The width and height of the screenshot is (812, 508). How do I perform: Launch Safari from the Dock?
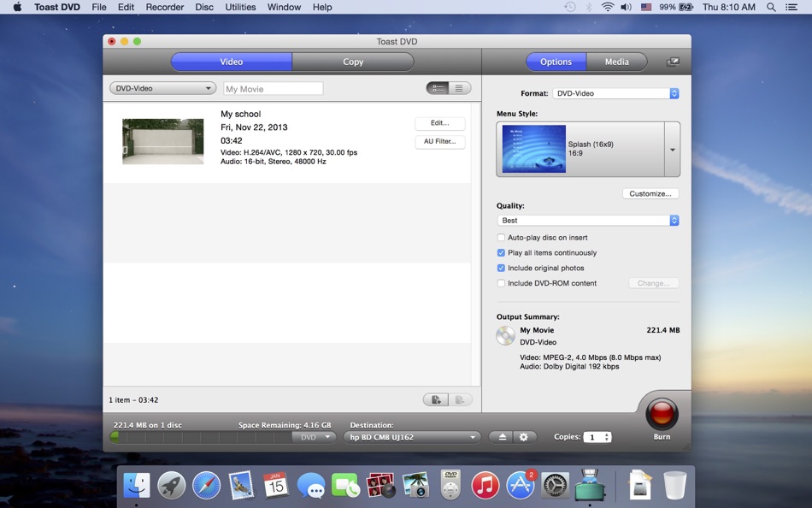tap(206, 485)
